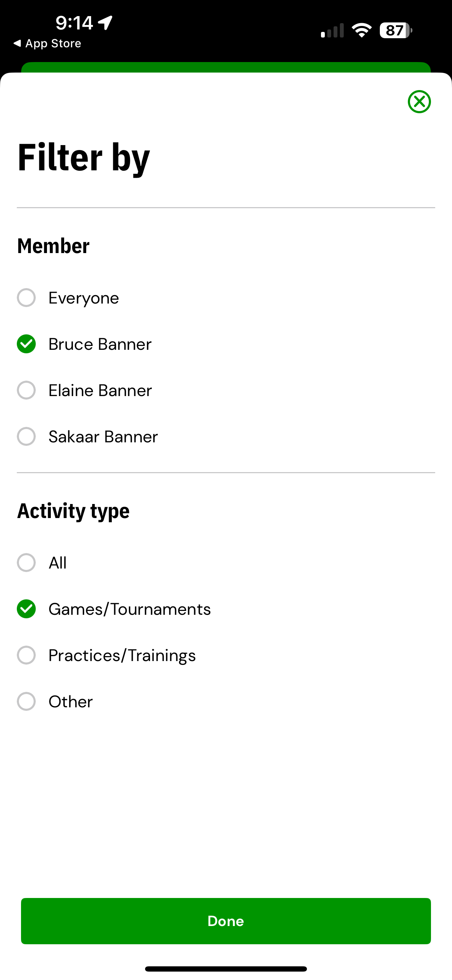The height and width of the screenshot is (980, 452).
Task: Choose the Elaine Banner radio button
Action: [x=26, y=390]
